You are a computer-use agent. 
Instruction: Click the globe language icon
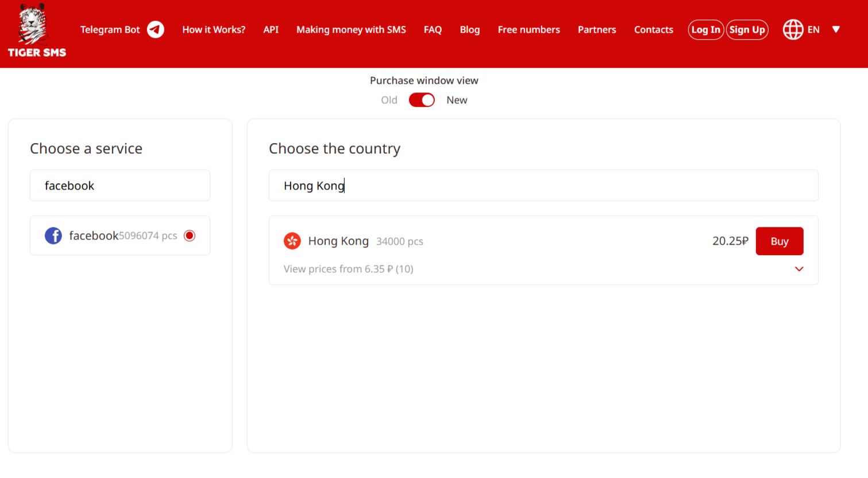793,29
